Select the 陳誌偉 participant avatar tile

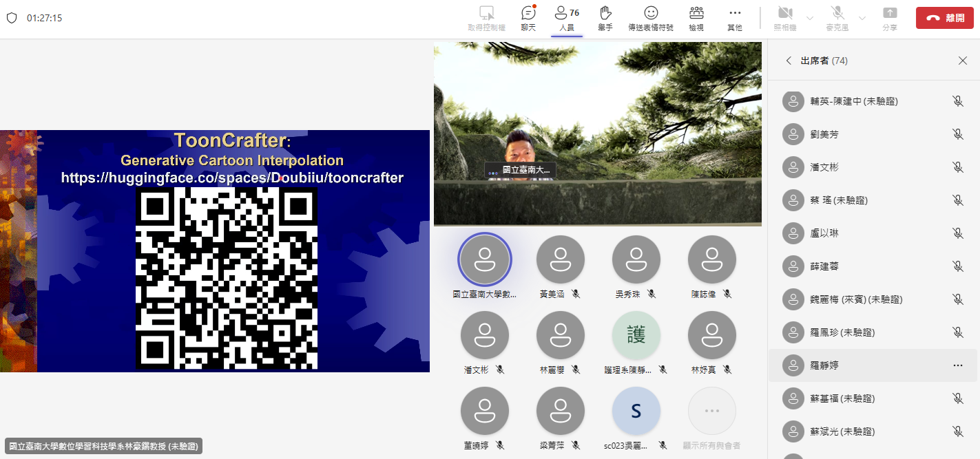712,259
